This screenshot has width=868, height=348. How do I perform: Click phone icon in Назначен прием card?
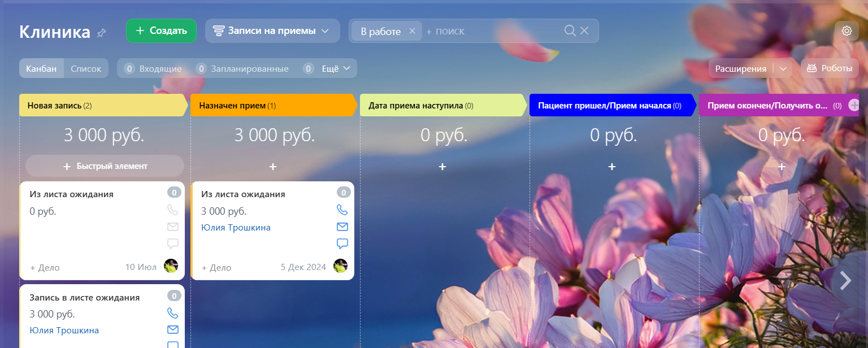pyautogui.click(x=342, y=210)
